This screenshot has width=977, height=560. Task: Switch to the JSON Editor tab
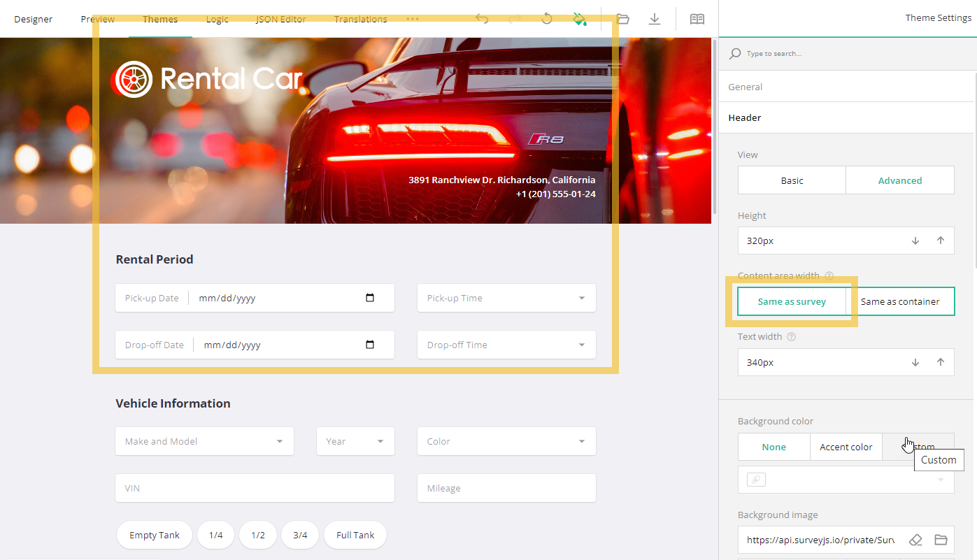point(280,19)
